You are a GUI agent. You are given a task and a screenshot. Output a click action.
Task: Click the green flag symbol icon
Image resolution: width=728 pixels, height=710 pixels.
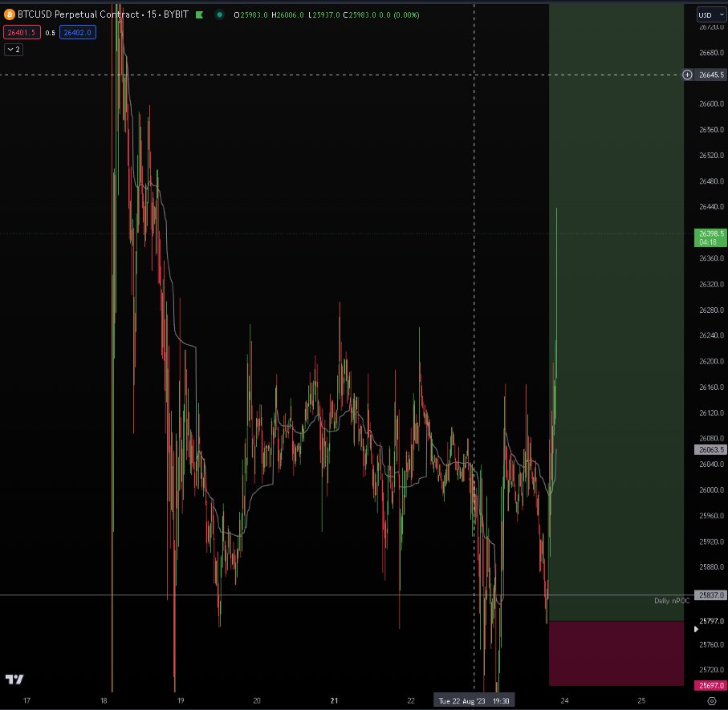click(x=200, y=15)
